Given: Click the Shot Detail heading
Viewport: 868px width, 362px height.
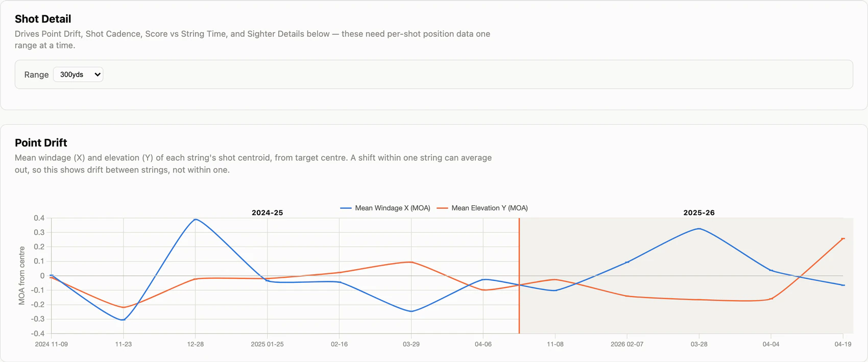Looking at the screenshot, I should pyautogui.click(x=43, y=19).
